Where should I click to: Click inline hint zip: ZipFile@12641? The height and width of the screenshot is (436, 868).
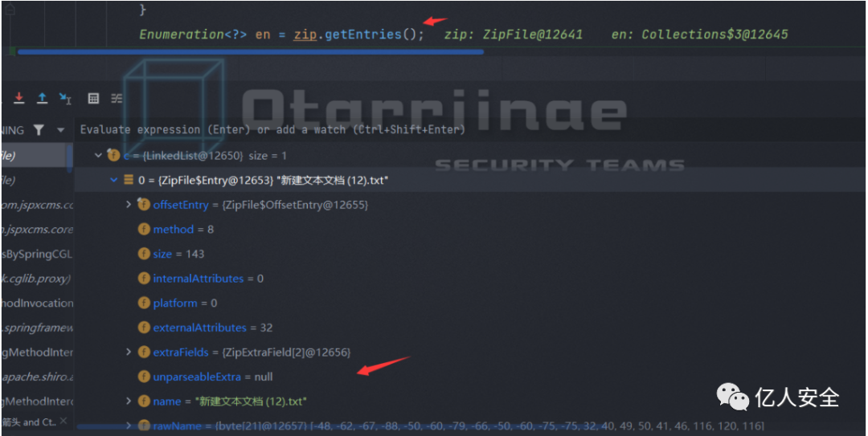(x=513, y=35)
